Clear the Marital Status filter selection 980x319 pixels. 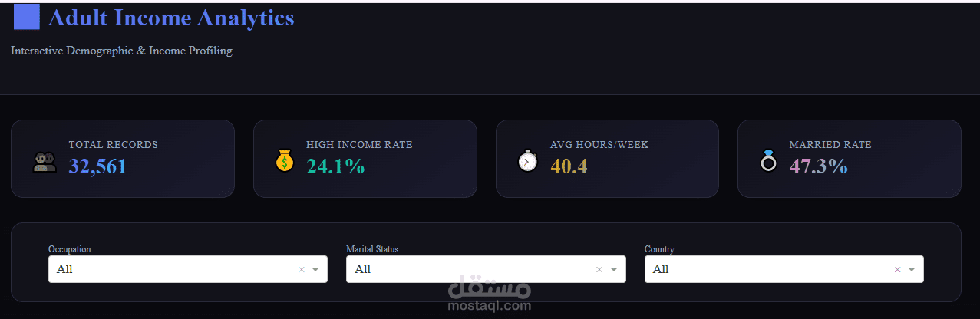[599, 269]
